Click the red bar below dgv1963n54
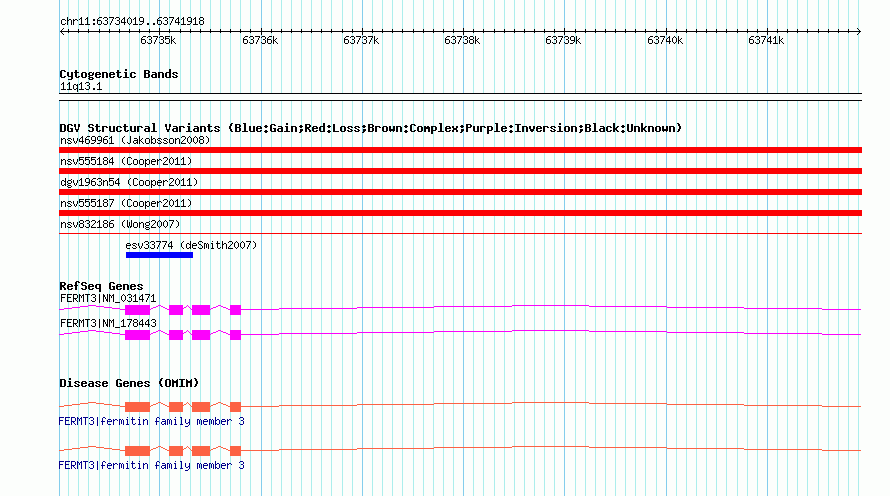 [x=460, y=192]
